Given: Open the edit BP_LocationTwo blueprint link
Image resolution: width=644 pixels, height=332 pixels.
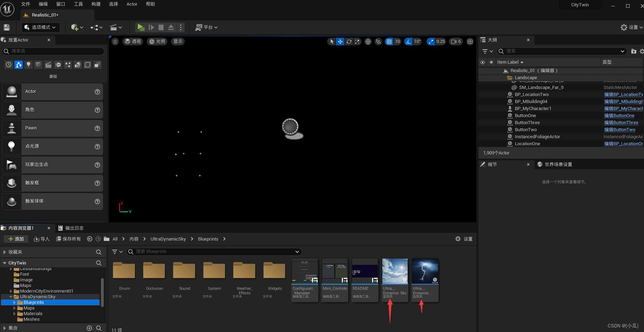Looking at the screenshot, I should pyautogui.click(x=623, y=94).
